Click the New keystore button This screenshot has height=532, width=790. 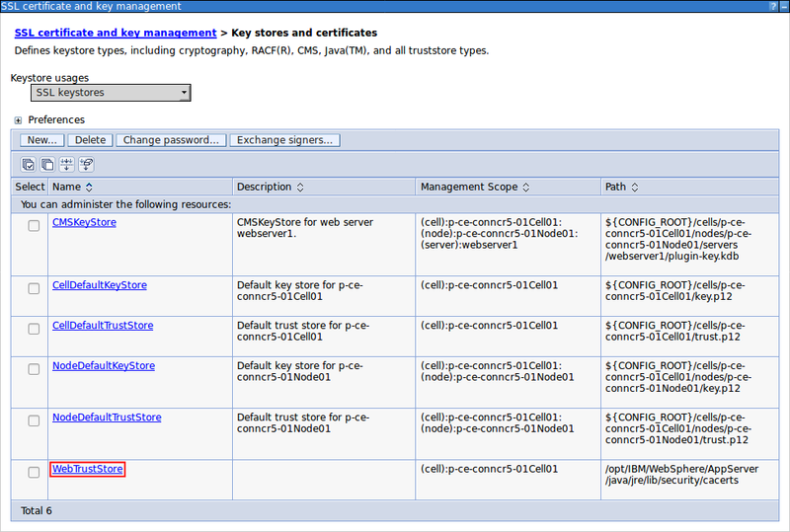pos(41,140)
